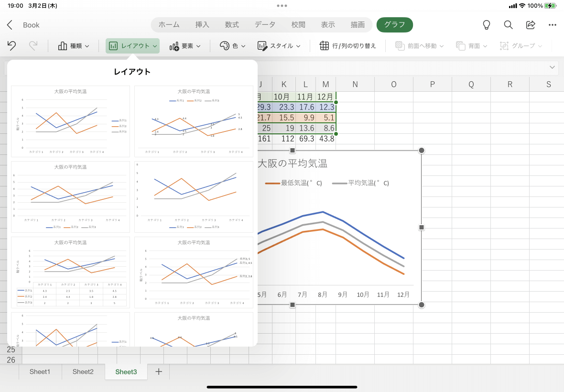Open the three-dot more options menu
564x392 pixels.
point(553,25)
